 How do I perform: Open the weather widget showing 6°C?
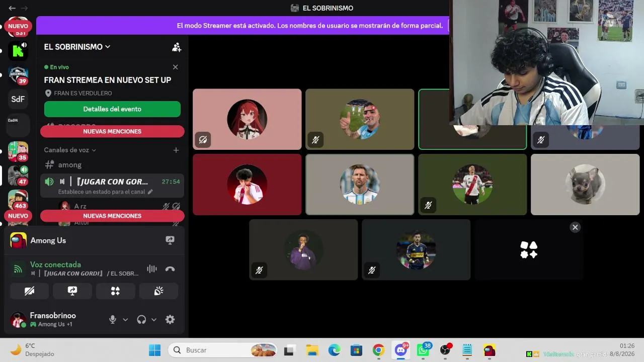tap(31, 350)
